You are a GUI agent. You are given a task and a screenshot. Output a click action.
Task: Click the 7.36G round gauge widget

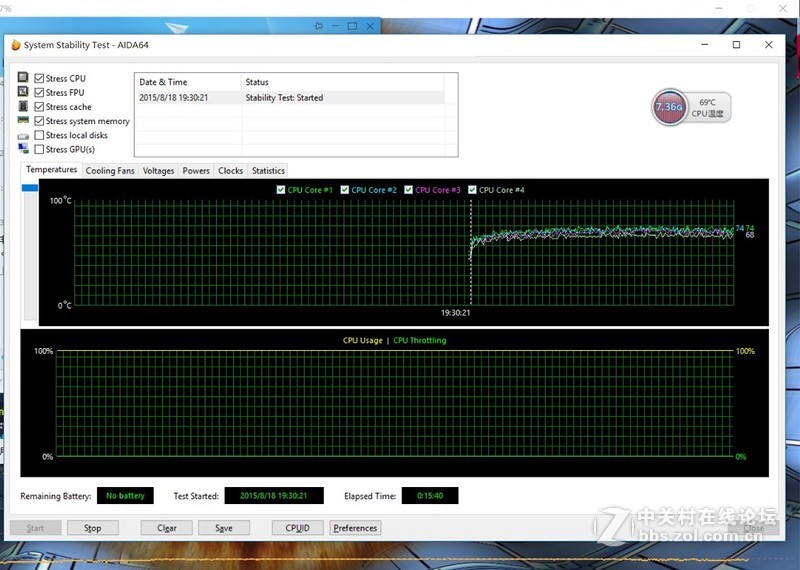pos(669,107)
